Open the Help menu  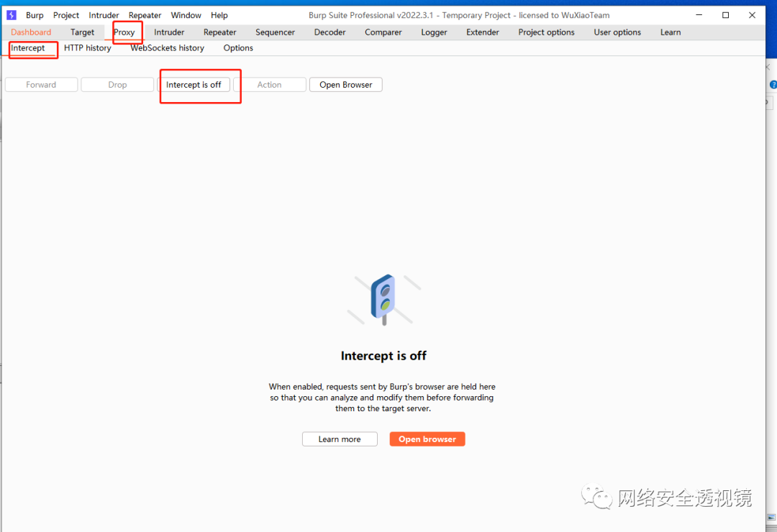pyautogui.click(x=219, y=15)
